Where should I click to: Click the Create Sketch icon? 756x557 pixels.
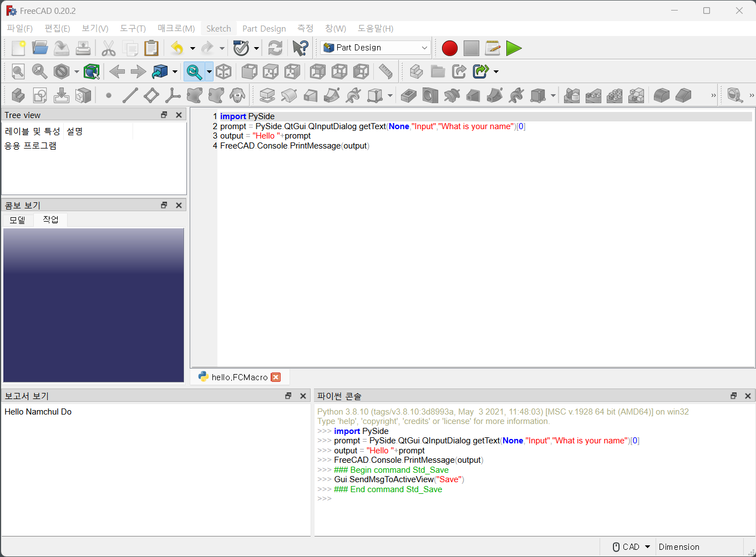click(x=40, y=95)
